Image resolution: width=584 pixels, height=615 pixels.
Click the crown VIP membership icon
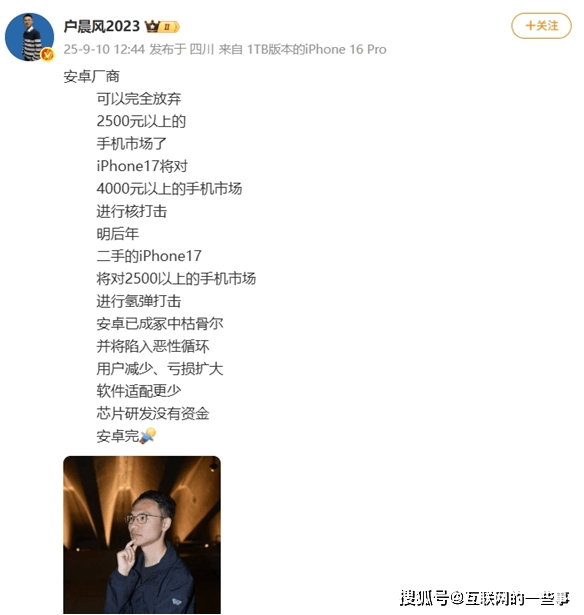(x=152, y=27)
